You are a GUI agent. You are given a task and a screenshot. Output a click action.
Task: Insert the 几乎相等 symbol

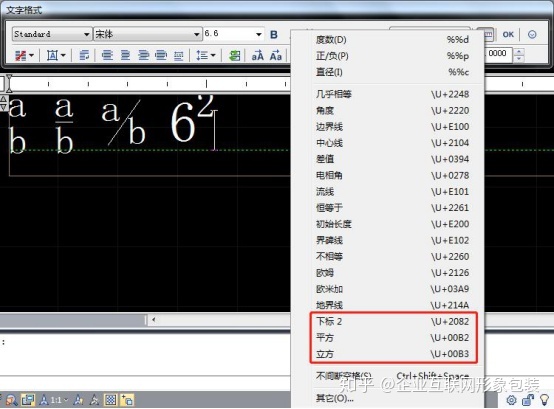pos(392,94)
